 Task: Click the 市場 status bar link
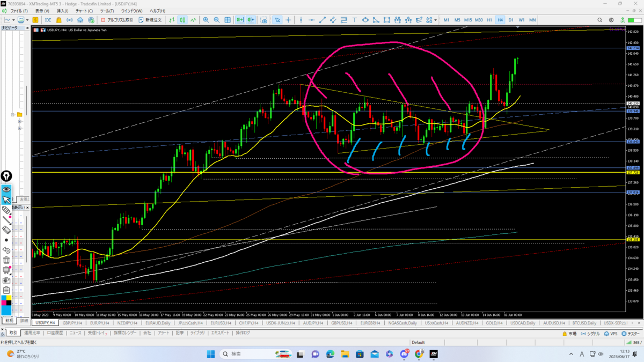[x=569, y=334]
